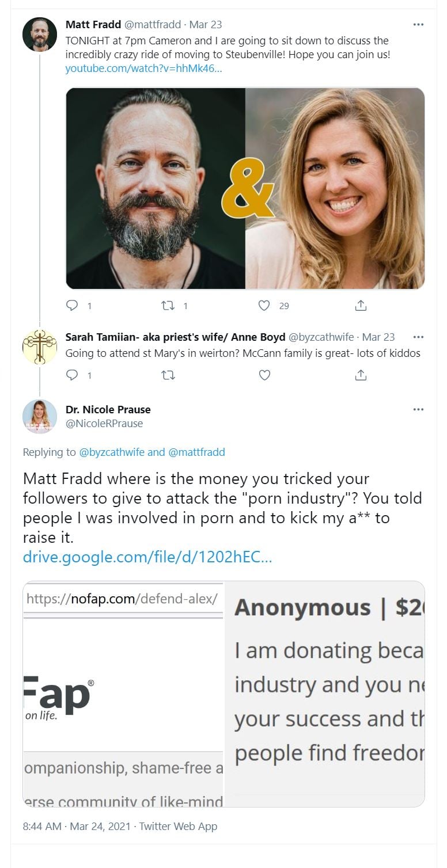This screenshot has width=447, height=868.
Task: Reply to Matt Fradd's tweet
Action: tap(72, 306)
